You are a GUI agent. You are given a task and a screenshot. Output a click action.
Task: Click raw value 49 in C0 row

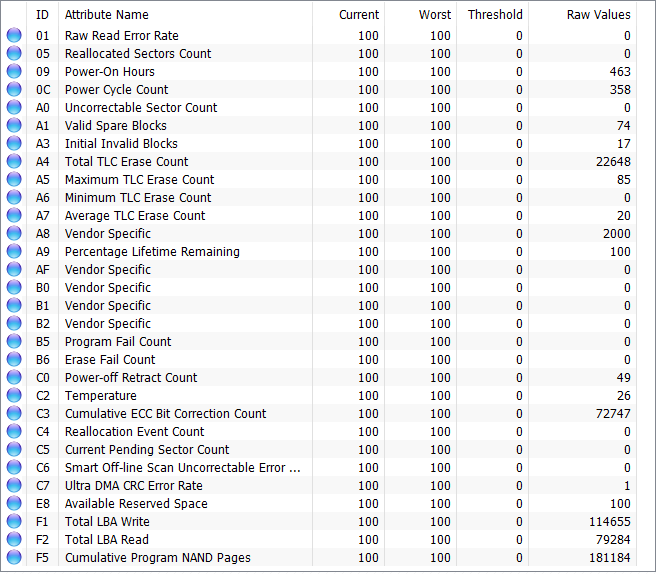pos(623,377)
